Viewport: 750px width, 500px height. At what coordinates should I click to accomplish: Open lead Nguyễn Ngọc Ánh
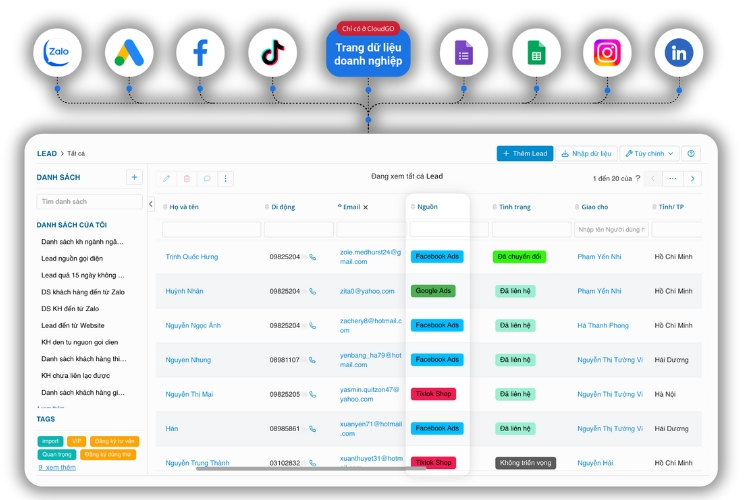point(193,325)
